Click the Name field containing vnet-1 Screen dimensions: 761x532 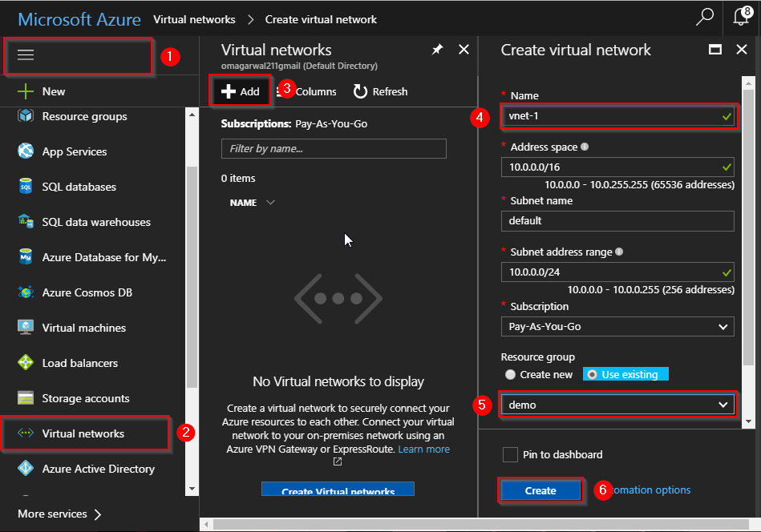tap(617, 116)
